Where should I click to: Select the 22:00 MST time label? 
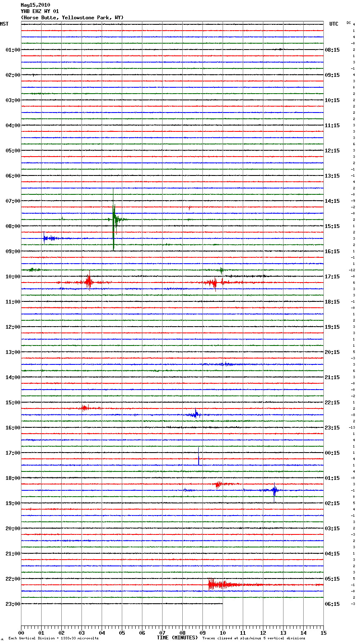click(13, 579)
